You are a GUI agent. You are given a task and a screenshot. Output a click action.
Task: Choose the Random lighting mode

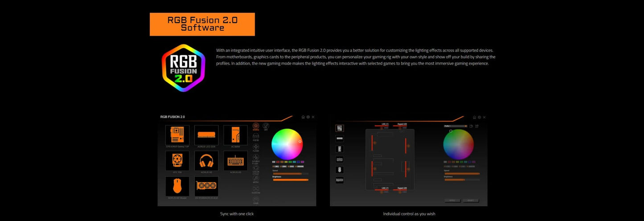(x=256, y=190)
